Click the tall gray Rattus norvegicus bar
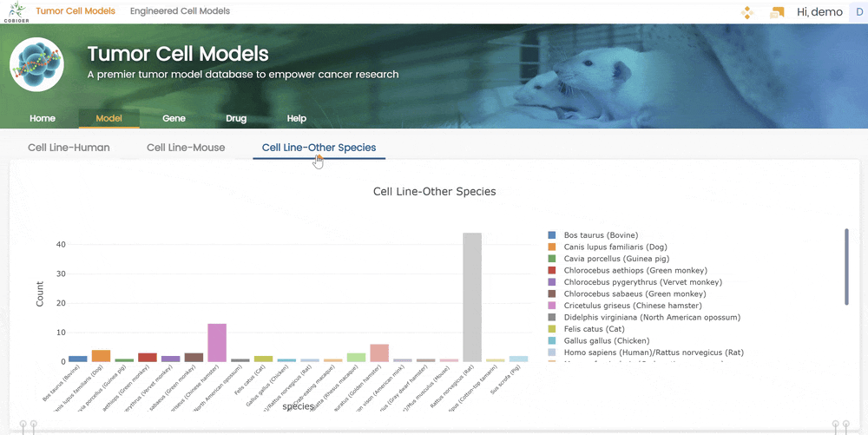The image size is (868, 435). click(472, 296)
